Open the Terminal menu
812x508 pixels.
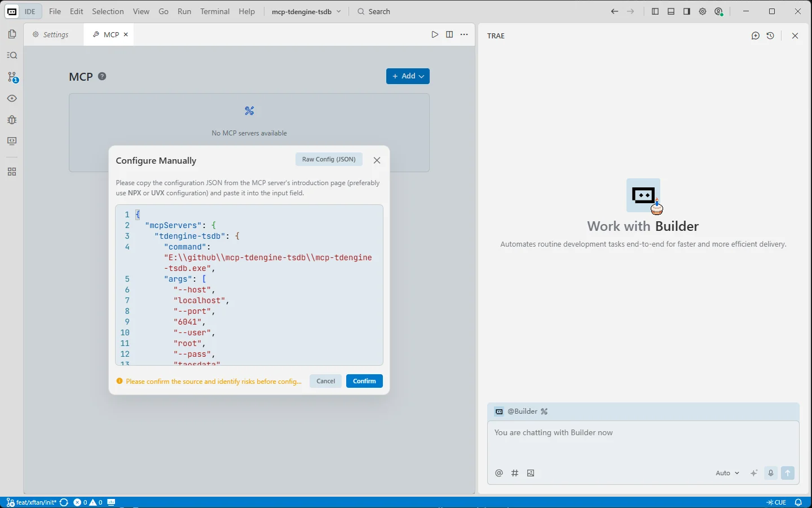(215, 11)
